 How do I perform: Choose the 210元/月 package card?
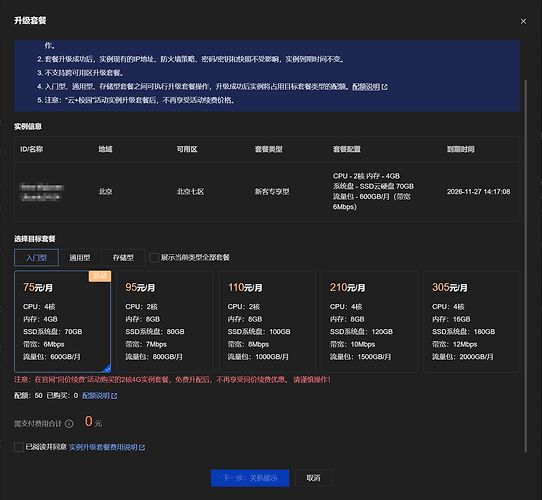tap(370, 321)
